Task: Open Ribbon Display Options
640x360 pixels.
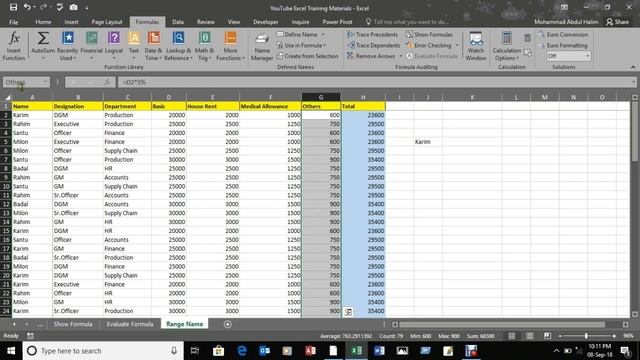Action: (x=564, y=7)
